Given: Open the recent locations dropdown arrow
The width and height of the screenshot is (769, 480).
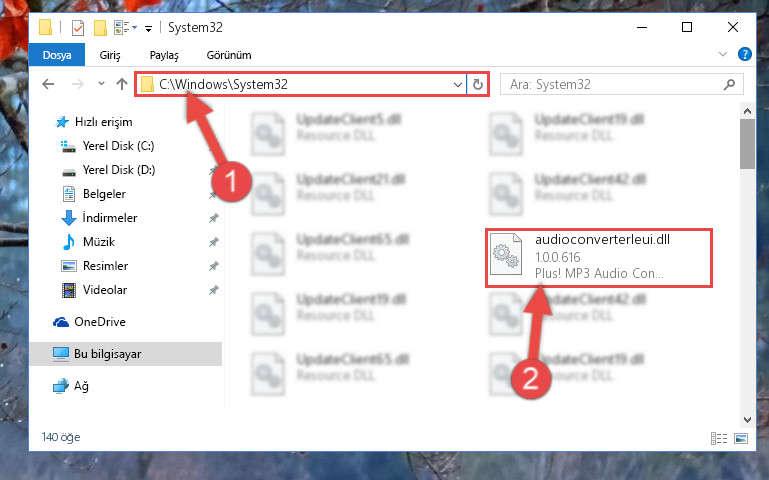Looking at the screenshot, I should pos(101,84).
